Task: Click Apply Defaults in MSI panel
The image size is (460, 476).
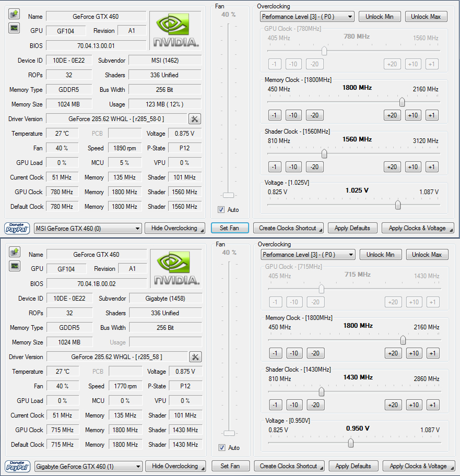Action: (352, 228)
